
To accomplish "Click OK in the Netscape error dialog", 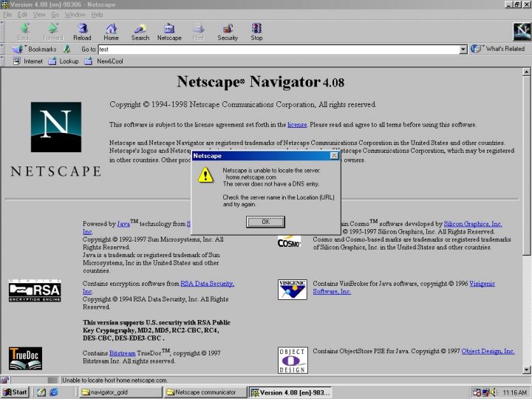I will point(266,222).
